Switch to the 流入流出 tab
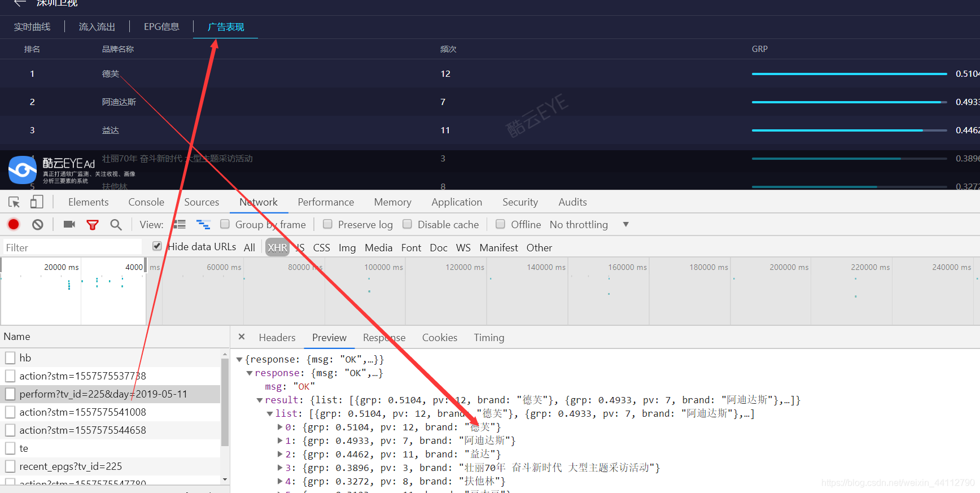The width and height of the screenshot is (980, 493). click(97, 27)
